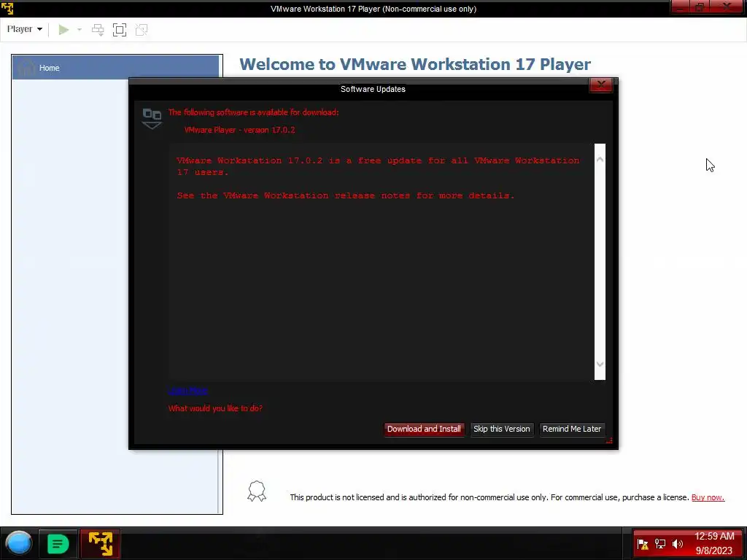The height and width of the screenshot is (560, 747).
Task: Click the release notes scrollbar up arrow
Action: click(x=600, y=160)
